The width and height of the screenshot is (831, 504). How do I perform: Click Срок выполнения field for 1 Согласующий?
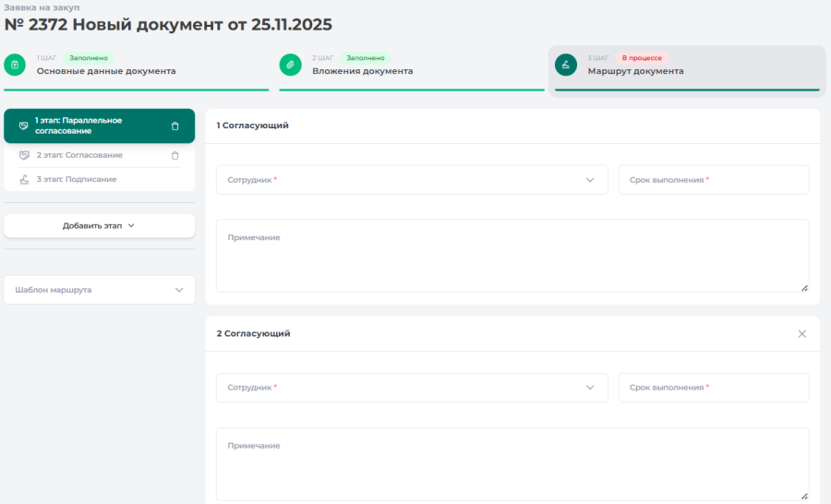713,180
